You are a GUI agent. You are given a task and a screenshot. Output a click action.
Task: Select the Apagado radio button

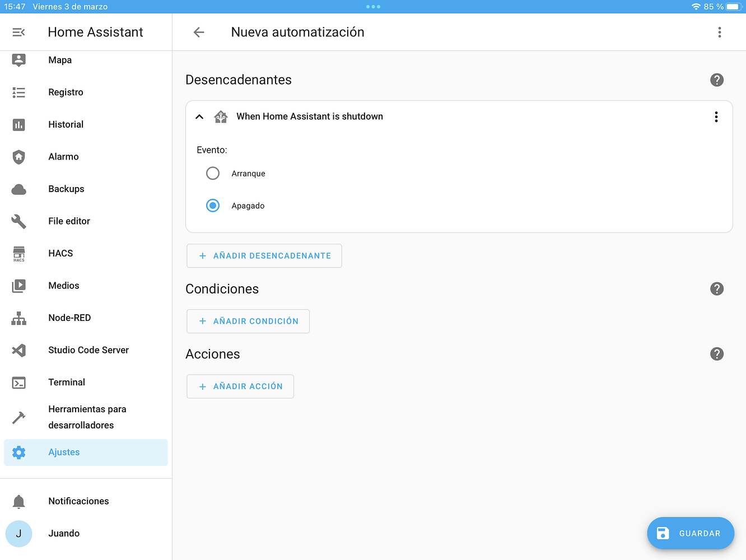[x=213, y=206]
